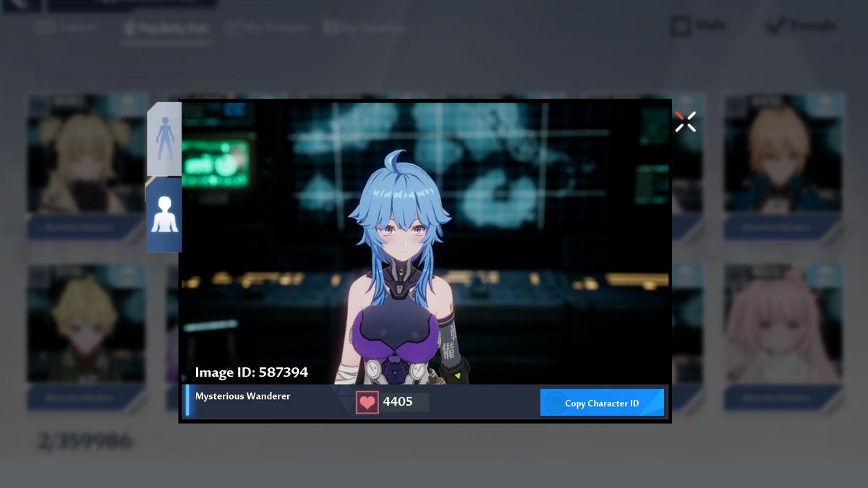Image resolution: width=868 pixels, height=488 pixels.
Task: Open the Latest tab
Action: (x=67, y=28)
